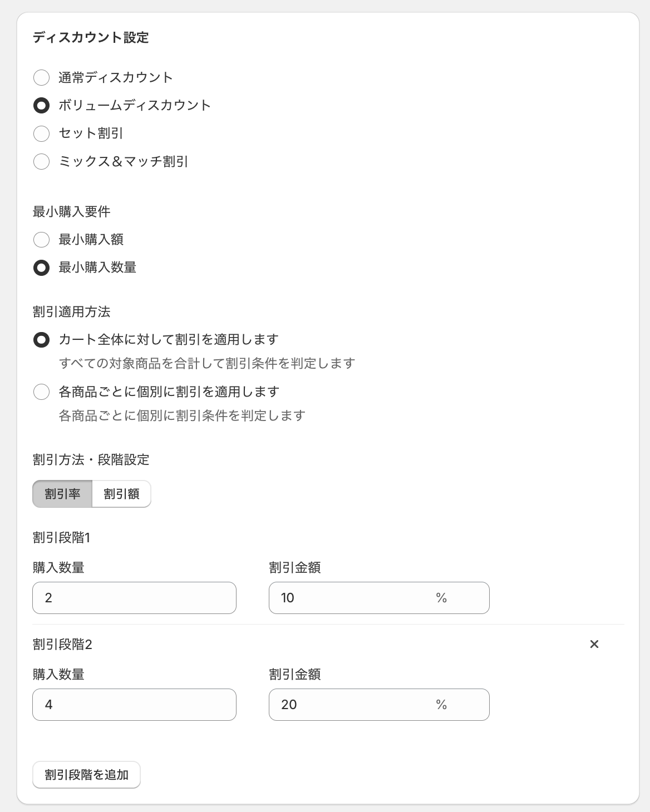The image size is (650, 812).
Task: Click the セット割引 label text
Action: click(x=91, y=133)
